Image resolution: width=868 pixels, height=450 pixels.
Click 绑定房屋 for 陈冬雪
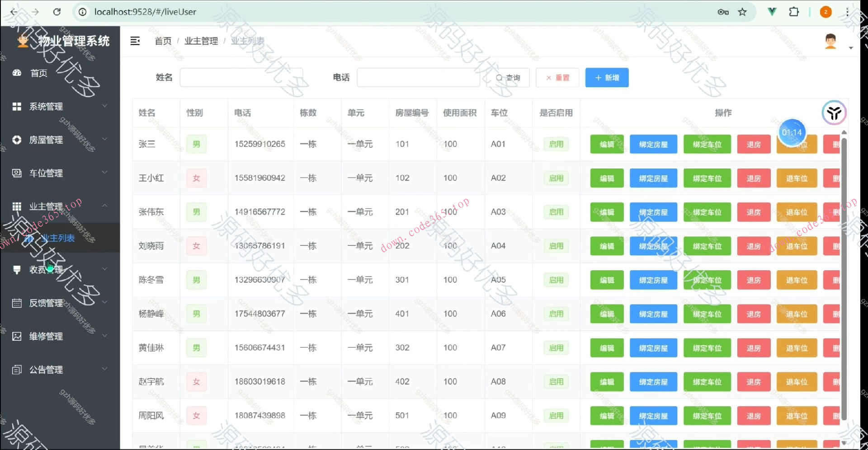coord(653,280)
